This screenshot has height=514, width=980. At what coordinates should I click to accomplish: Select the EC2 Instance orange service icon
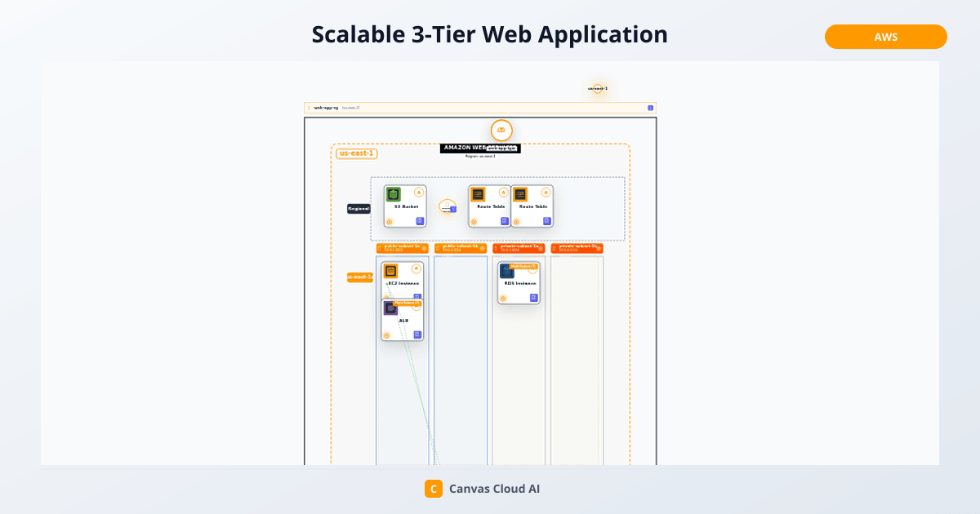[x=390, y=271]
